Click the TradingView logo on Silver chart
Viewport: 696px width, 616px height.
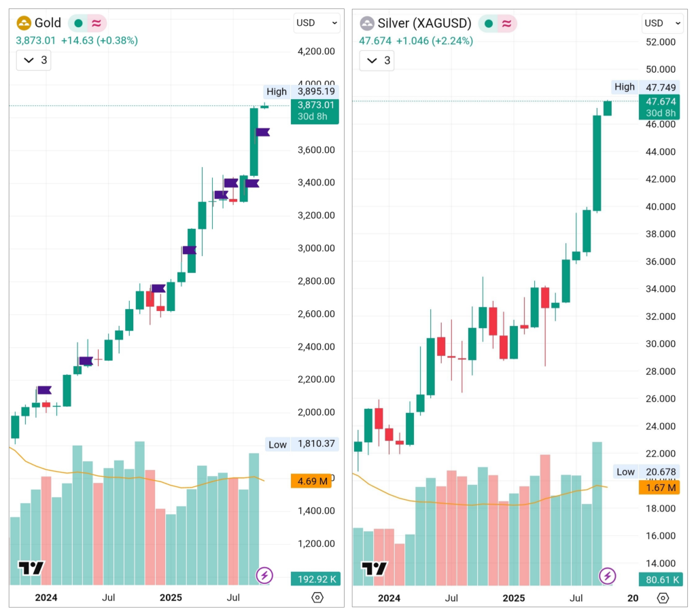[x=375, y=568]
